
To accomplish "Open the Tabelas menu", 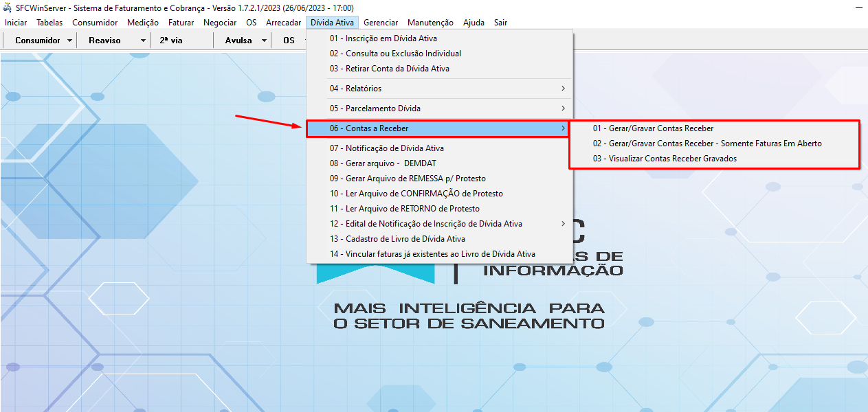I will 49,22.
